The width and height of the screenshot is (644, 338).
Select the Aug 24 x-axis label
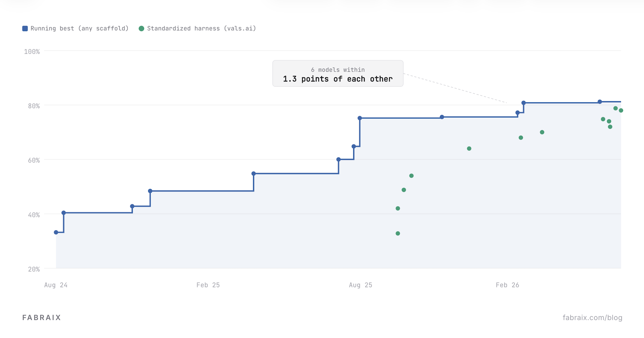[56, 285]
